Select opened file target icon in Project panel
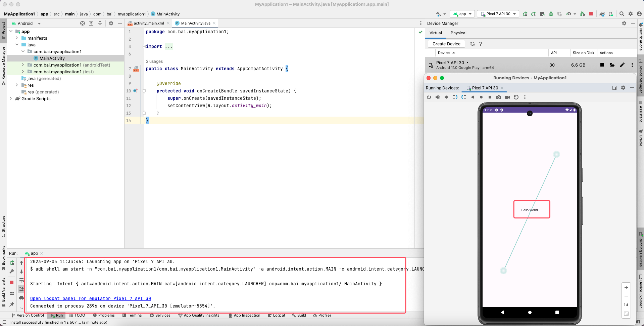This screenshot has width=644, height=326. (x=83, y=23)
